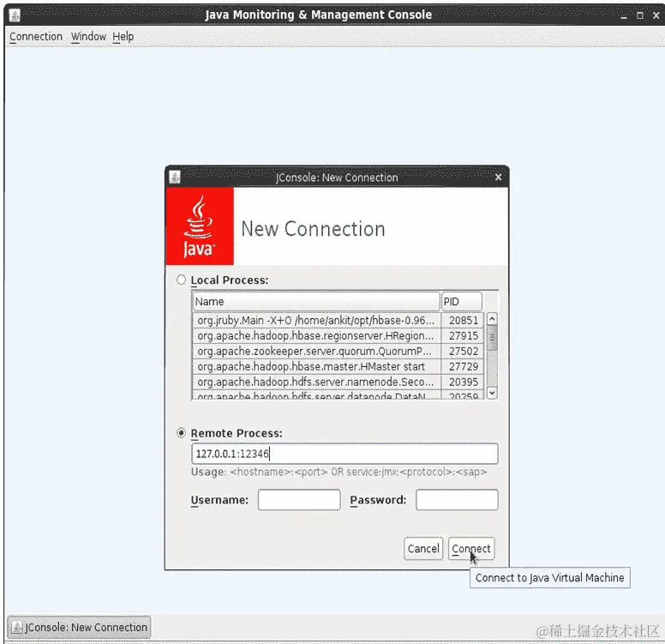Open the Help menu
This screenshot has width=665, height=644.
123,37
